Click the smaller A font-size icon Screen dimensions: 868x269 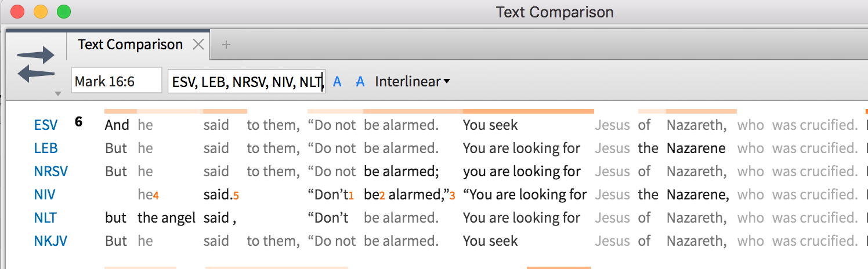click(x=337, y=82)
